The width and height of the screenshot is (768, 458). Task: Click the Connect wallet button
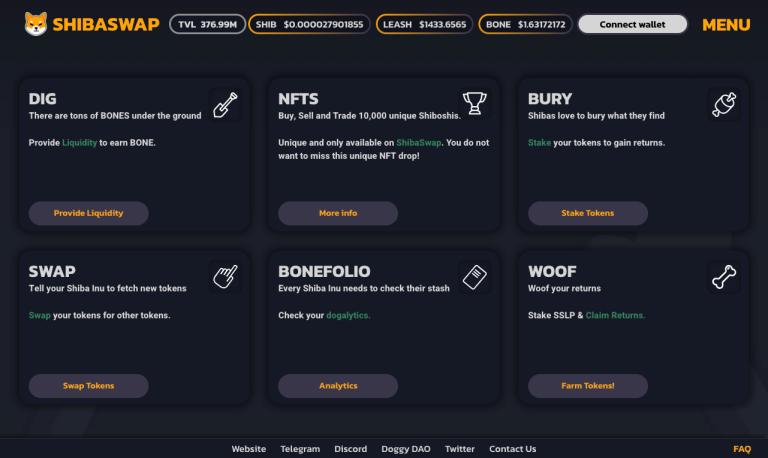(632, 24)
